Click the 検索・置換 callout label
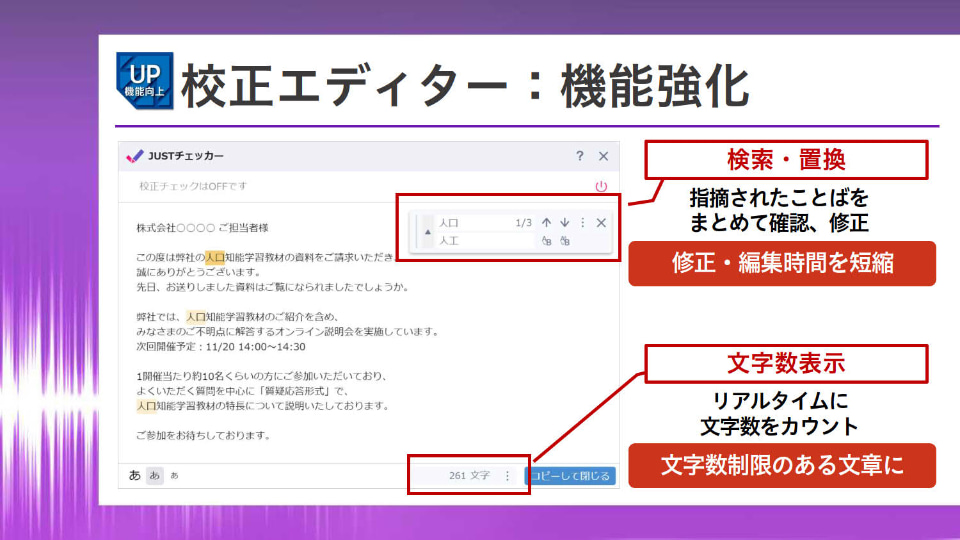Image resolution: width=960 pixels, height=540 pixels. tap(786, 160)
